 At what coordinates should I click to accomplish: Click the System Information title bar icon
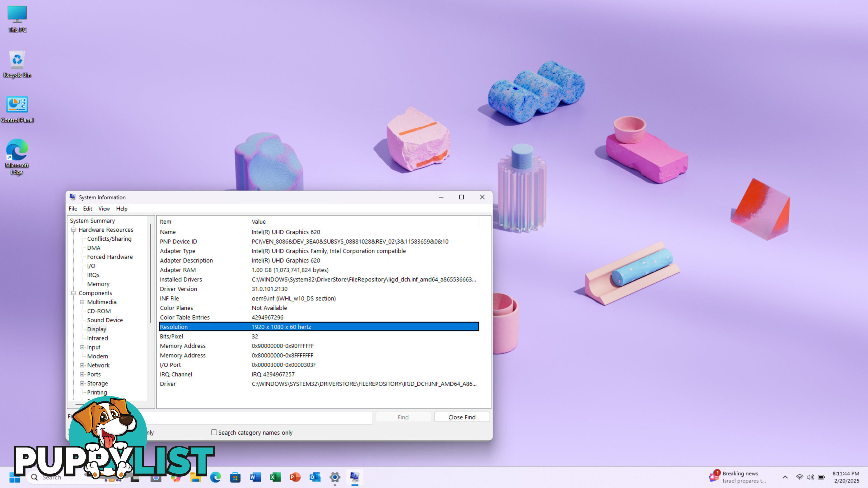72,197
